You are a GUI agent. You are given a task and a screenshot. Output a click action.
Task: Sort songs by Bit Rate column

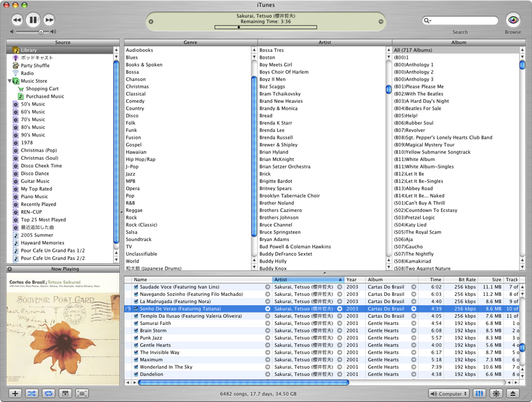click(x=461, y=280)
